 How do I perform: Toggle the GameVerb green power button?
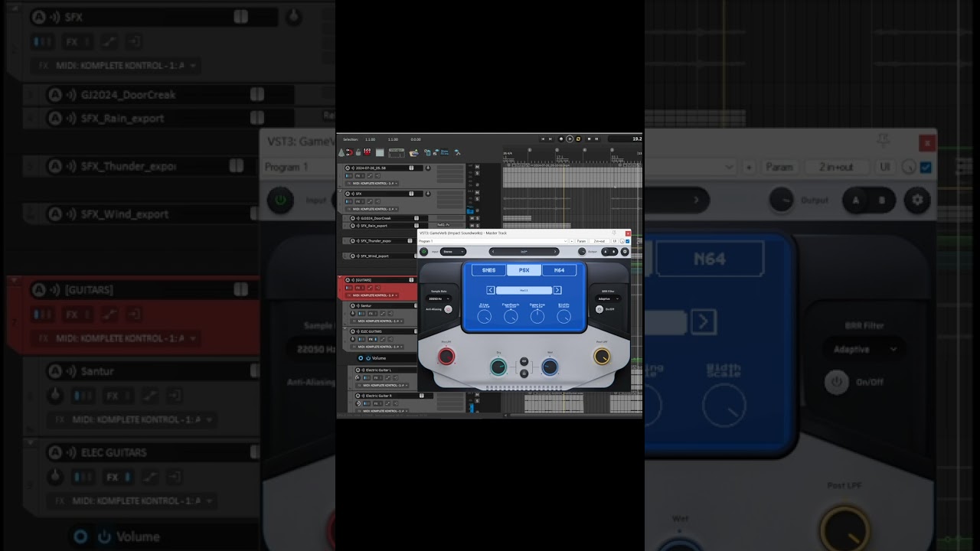[423, 252]
